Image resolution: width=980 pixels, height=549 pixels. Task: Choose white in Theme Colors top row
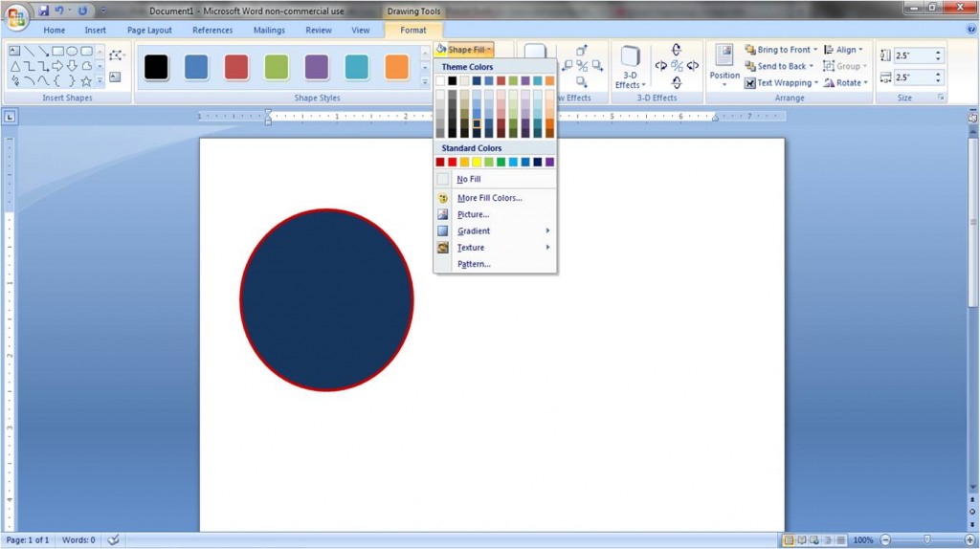point(440,80)
